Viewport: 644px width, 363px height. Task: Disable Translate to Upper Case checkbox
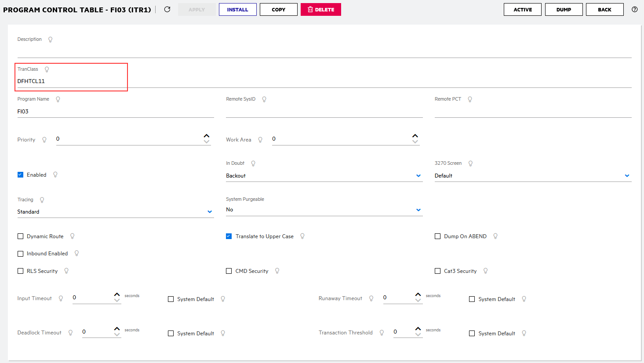coord(229,236)
